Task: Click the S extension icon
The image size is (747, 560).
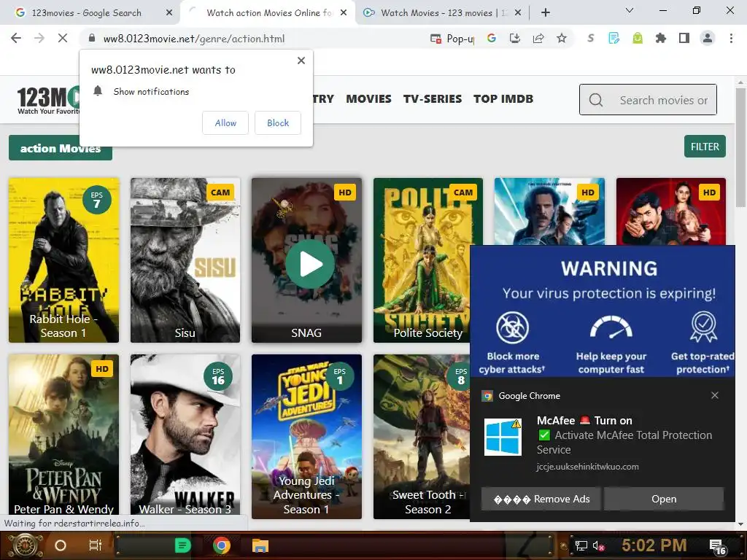Action: (x=591, y=38)
